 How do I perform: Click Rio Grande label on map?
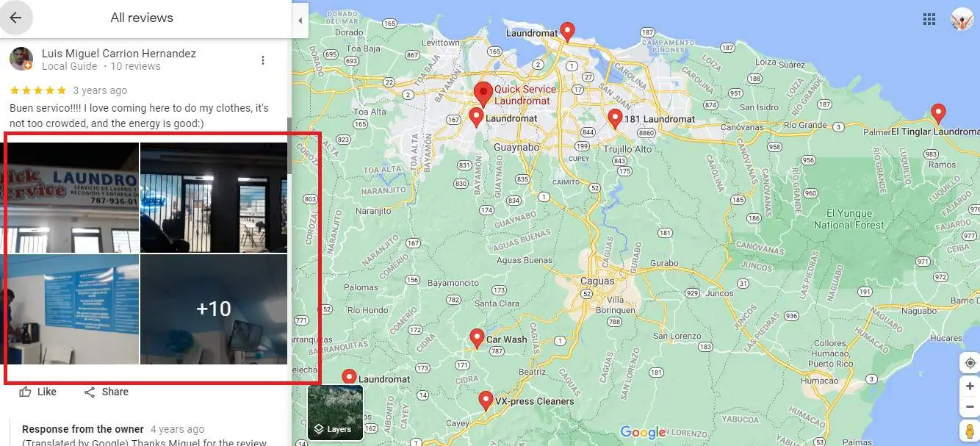[805, 125]
